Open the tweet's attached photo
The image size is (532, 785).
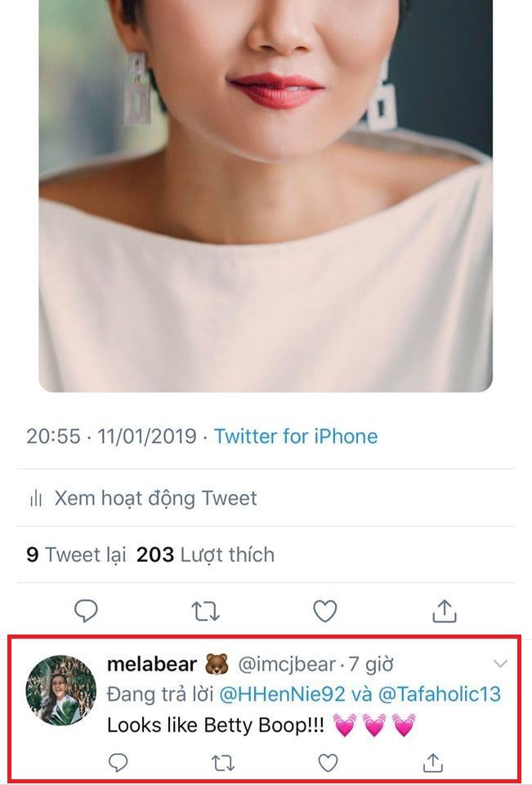tap(266, 196)
